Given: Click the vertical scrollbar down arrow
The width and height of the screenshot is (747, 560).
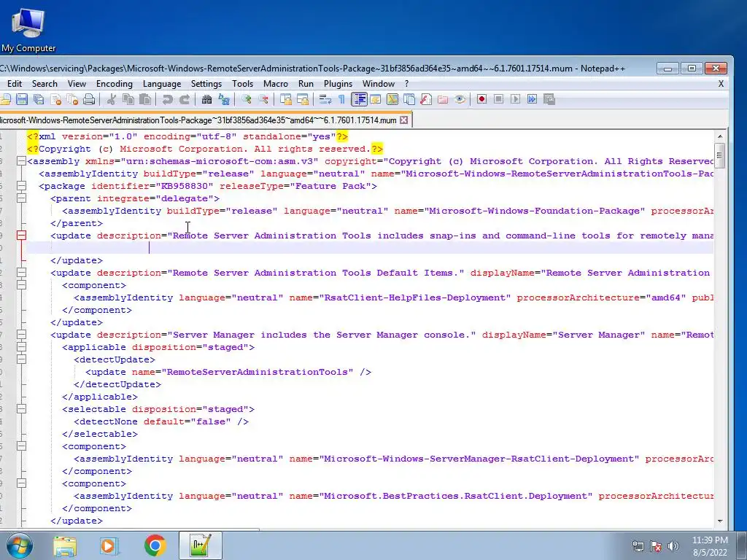Looking at the screenshot, I should (720, 521).
